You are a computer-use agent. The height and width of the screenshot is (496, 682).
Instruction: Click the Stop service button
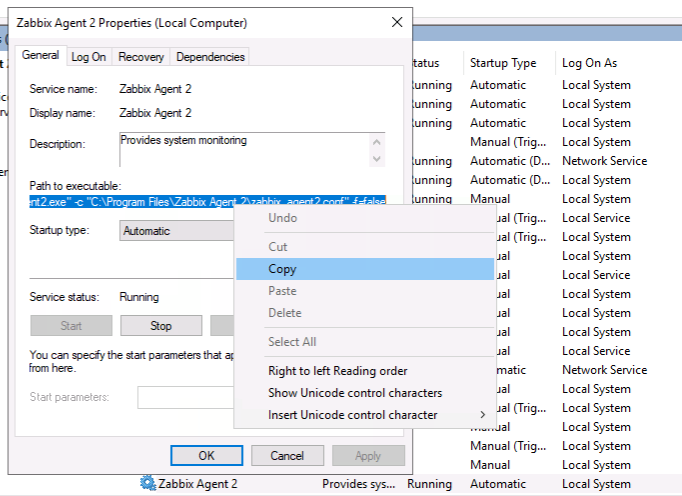[x=161, y=325]
